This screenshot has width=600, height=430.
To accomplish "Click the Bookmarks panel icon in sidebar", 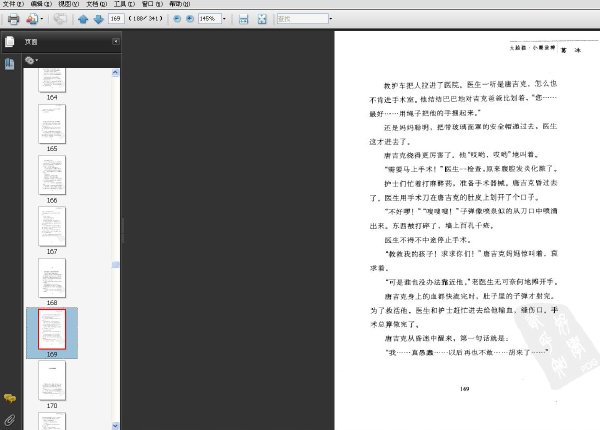I will pos(10,64).
